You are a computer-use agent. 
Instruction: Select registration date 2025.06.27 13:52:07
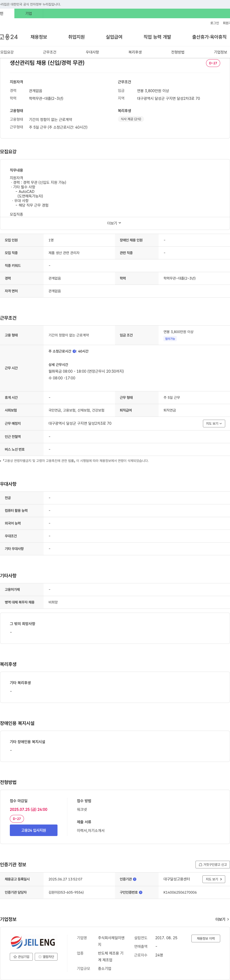pos(65,879)
